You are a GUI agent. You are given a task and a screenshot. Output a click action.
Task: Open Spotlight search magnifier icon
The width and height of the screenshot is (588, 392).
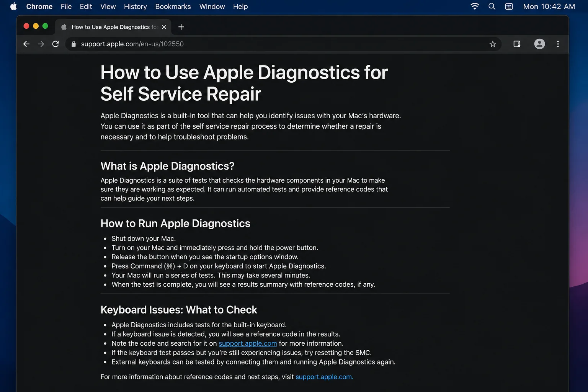click(x=492, y=7)
